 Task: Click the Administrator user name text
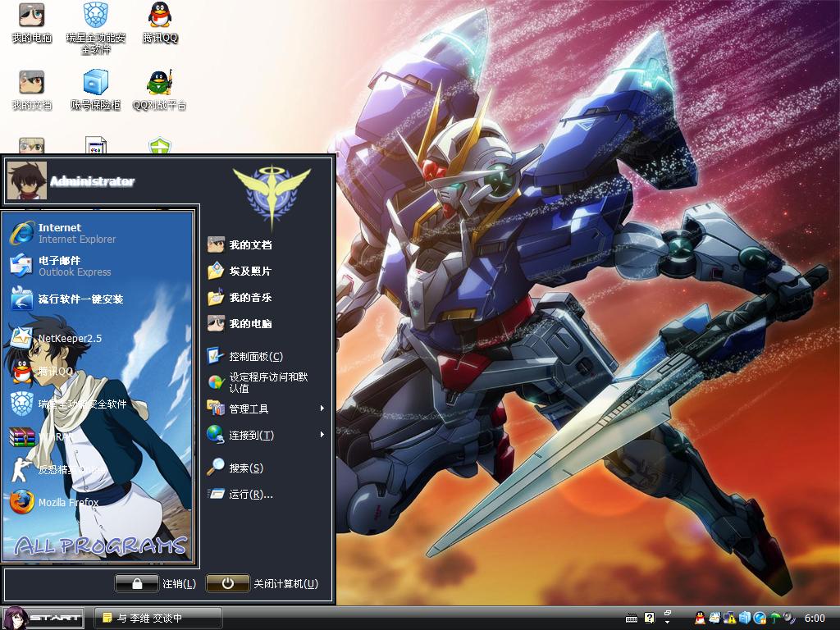click(92, 181)
